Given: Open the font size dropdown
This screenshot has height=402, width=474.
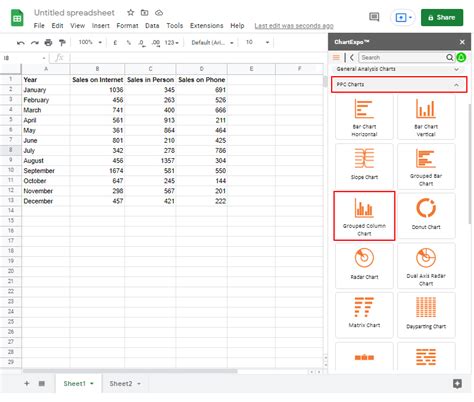Looking at the screenshot, I should click(x=257, y=42).
